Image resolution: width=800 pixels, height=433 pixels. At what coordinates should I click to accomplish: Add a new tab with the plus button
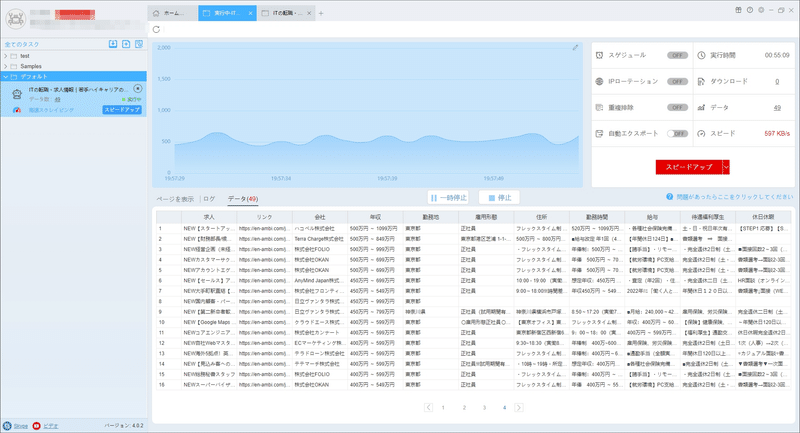pos(321,13)
